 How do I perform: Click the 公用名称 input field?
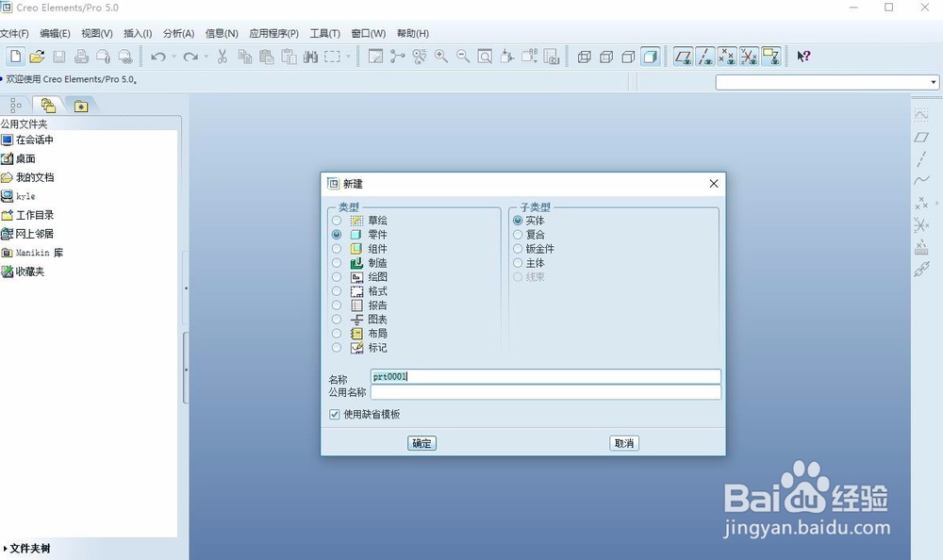(x=545, y=392)
